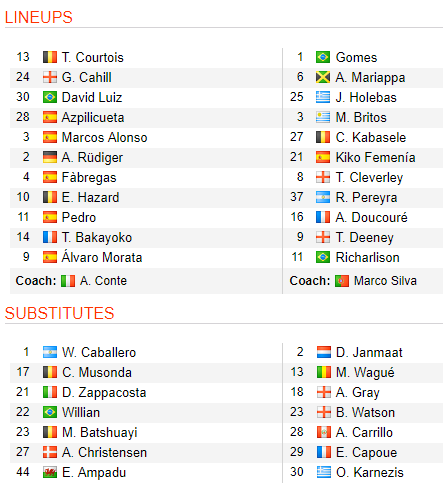Screen dimensions: 443x487
Task: Click the Netherlands flag beside D. Janmaat
Action: point(323,352)
